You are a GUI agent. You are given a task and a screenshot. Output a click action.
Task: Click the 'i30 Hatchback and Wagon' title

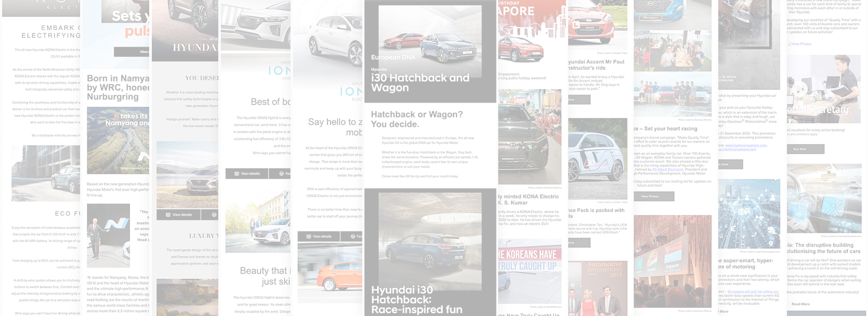pos(420,83)
